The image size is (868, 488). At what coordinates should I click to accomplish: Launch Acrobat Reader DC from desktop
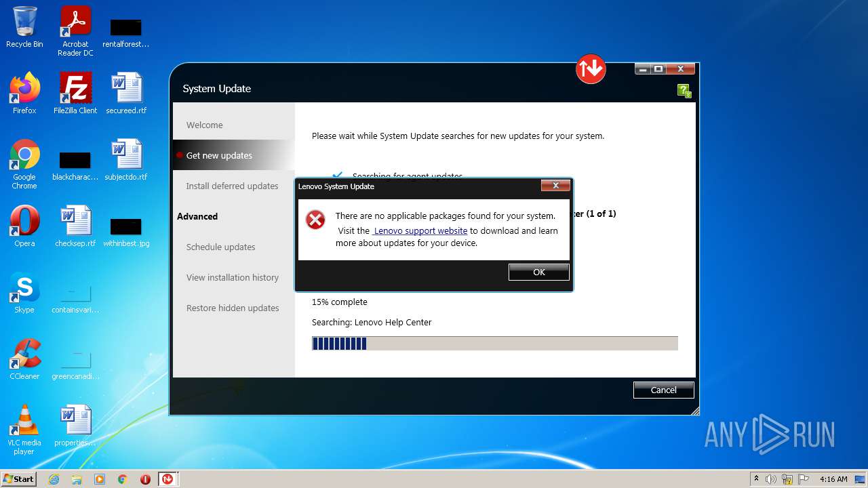[x=75, y=31]
